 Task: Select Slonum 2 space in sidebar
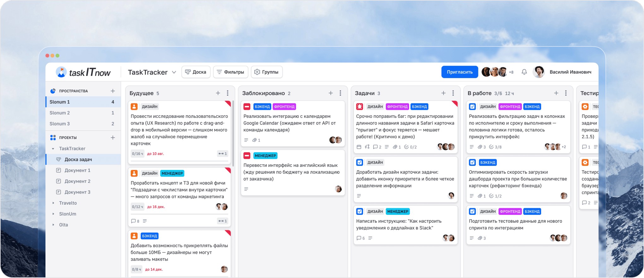tap(60, 113)
